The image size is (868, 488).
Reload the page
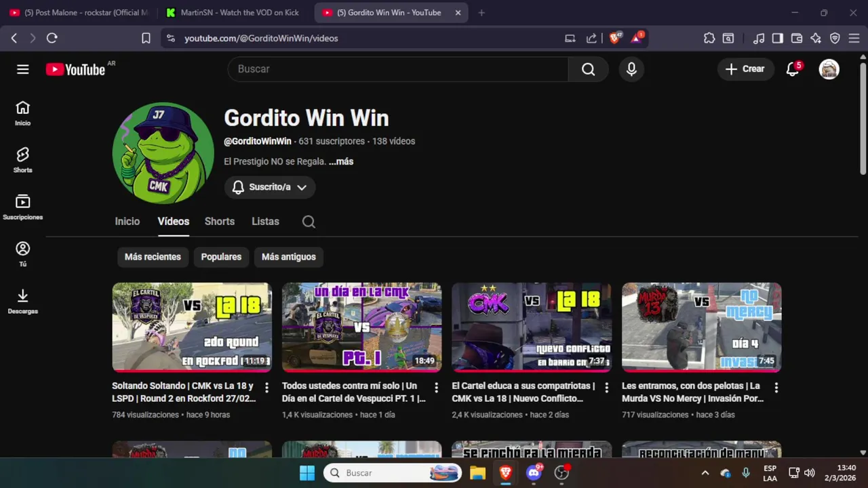coord(52,38)
